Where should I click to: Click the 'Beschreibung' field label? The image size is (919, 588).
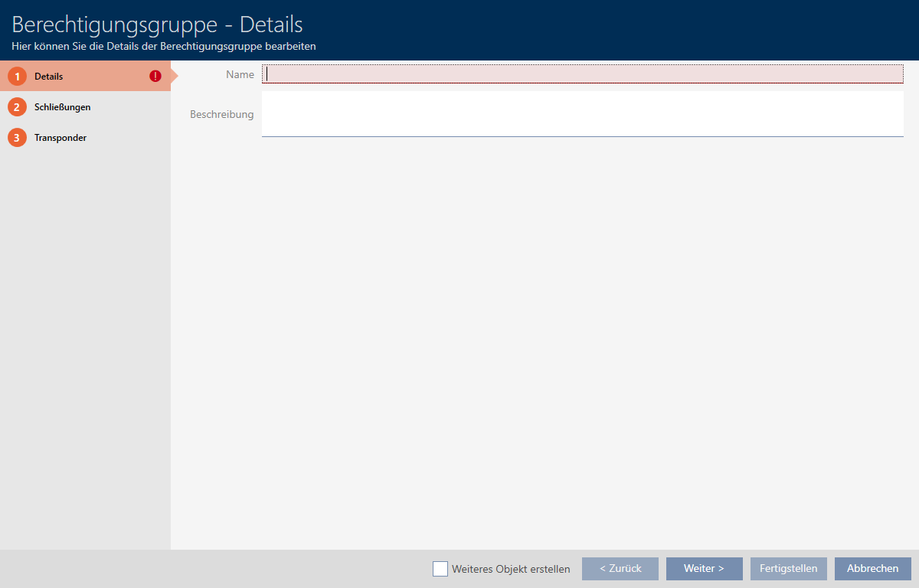tap(221, 114)
